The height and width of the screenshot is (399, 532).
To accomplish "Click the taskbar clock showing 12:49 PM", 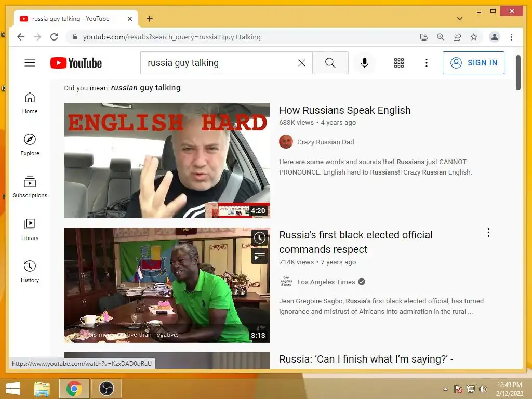I will point(509,389).
